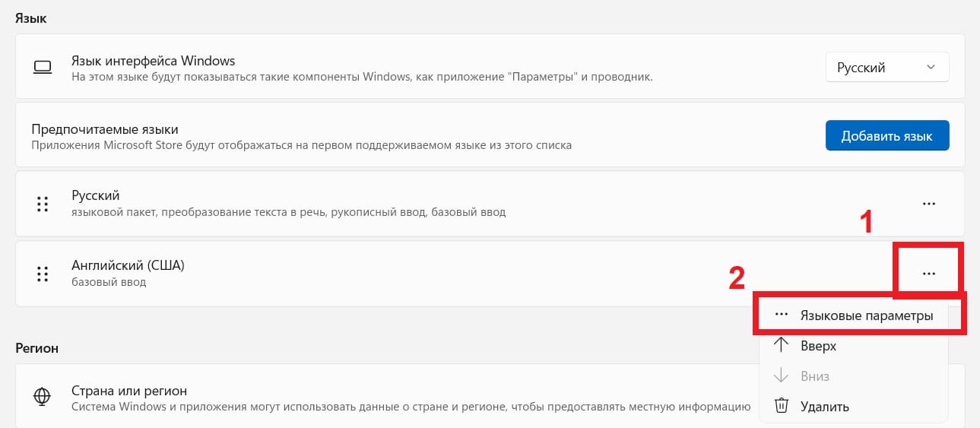Image resolution: width=980 pixels, height=428 pixels.
Task: Click the trash icon beside Удалить
Action: click(x=780, y=407)
